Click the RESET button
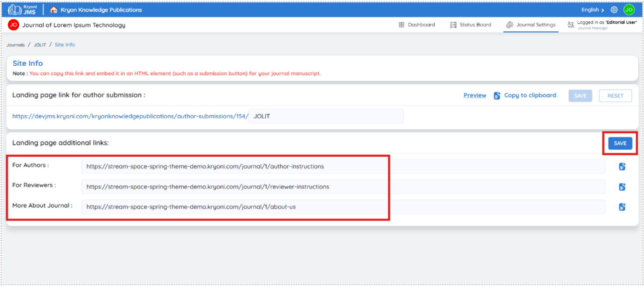Image resolution: width=644 pixels, height=286 pixels. click(615, 96)
